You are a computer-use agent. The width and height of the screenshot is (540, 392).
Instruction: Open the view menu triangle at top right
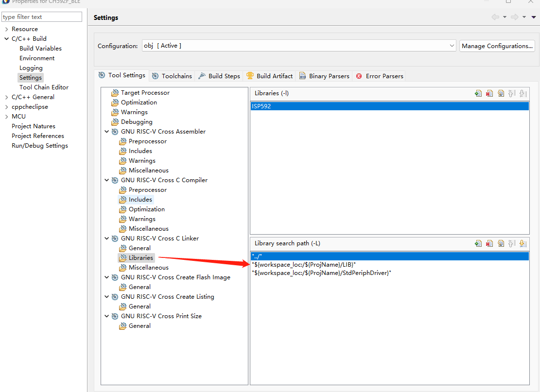[x=534, y=17]
